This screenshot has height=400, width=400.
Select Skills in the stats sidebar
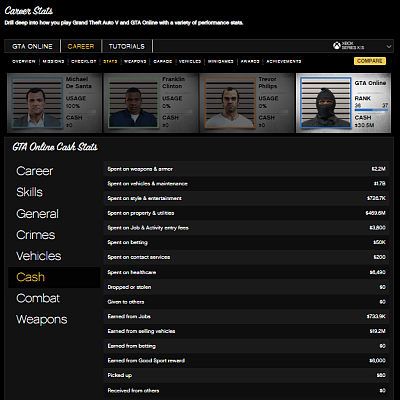[29, 192]
